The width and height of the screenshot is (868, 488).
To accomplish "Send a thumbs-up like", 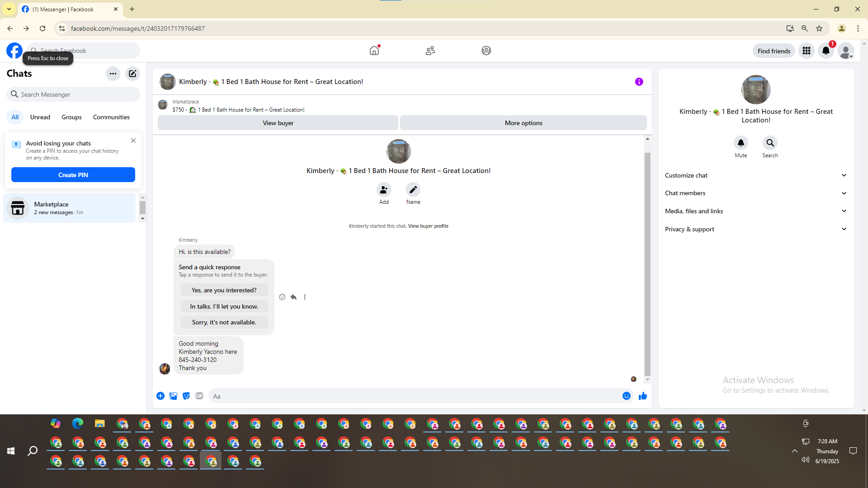I will 643,396.
